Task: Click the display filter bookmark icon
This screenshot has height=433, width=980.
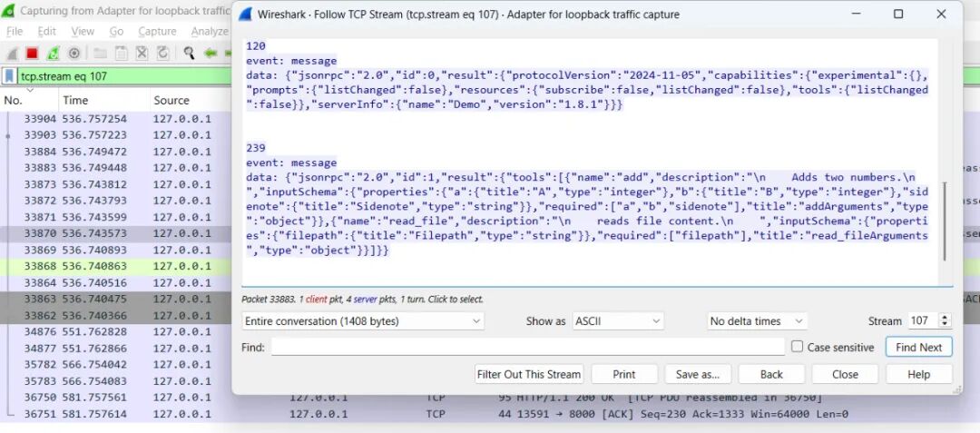Action: [9, 76]
